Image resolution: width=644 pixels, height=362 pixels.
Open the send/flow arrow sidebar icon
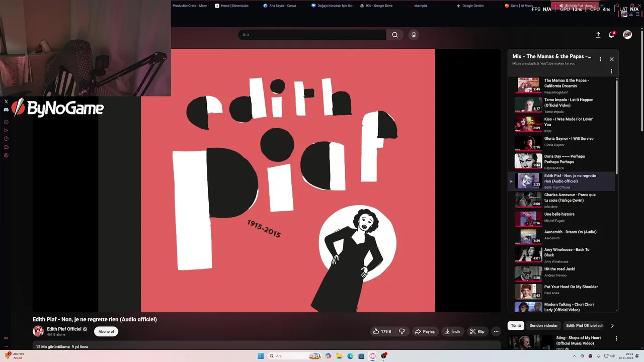point(6,130)
